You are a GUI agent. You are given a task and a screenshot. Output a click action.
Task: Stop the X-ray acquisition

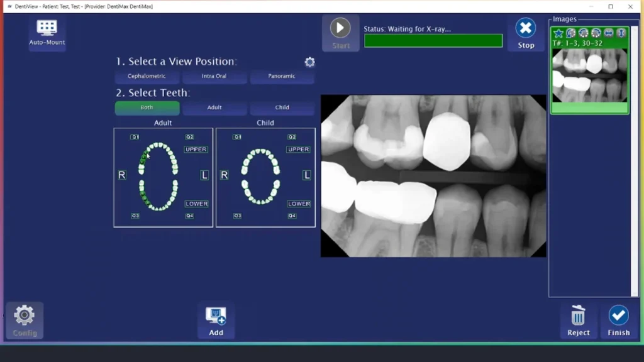[x=526, y=34]
